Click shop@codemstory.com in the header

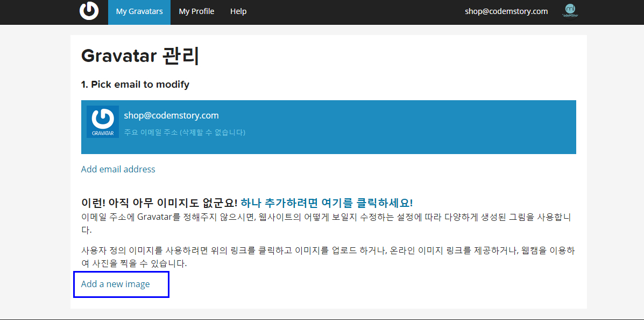[x=506, y=11]
